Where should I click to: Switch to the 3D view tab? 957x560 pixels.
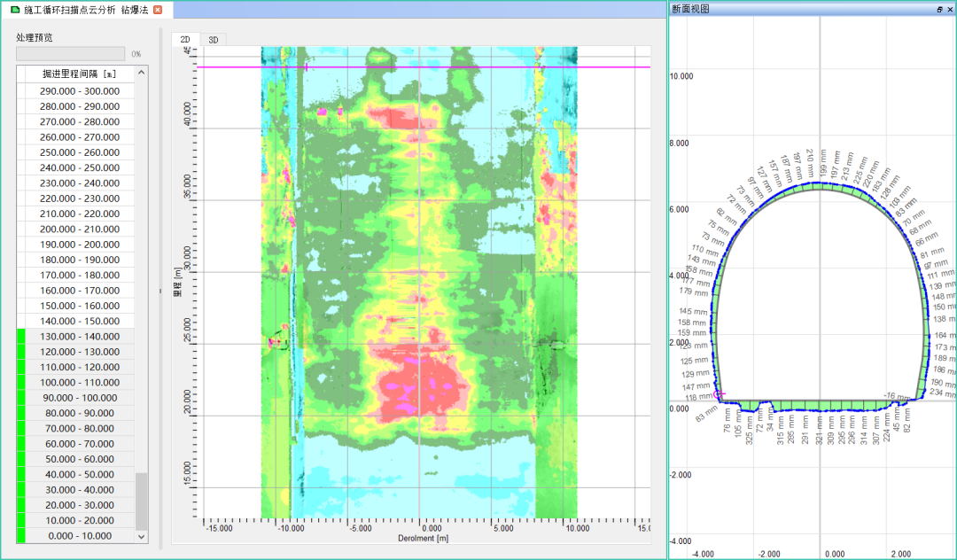(x=213, y=40)
